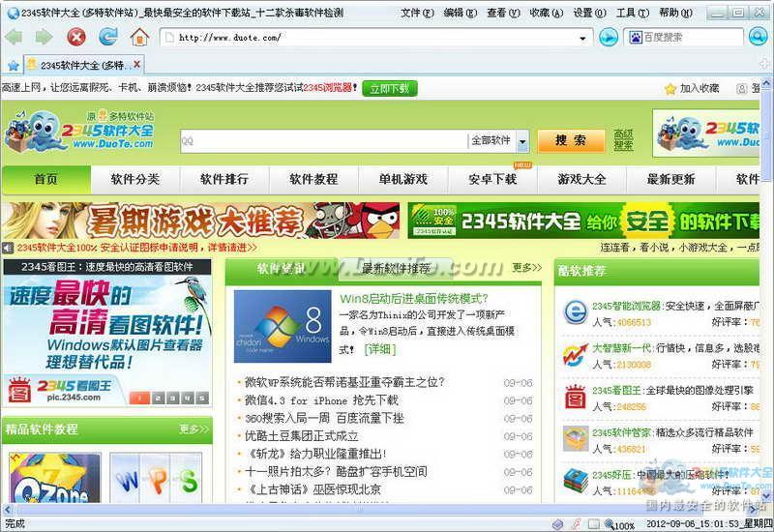Click the green 立即下载 button
Viewport: 774px width, 532px height.
[390, 89]
